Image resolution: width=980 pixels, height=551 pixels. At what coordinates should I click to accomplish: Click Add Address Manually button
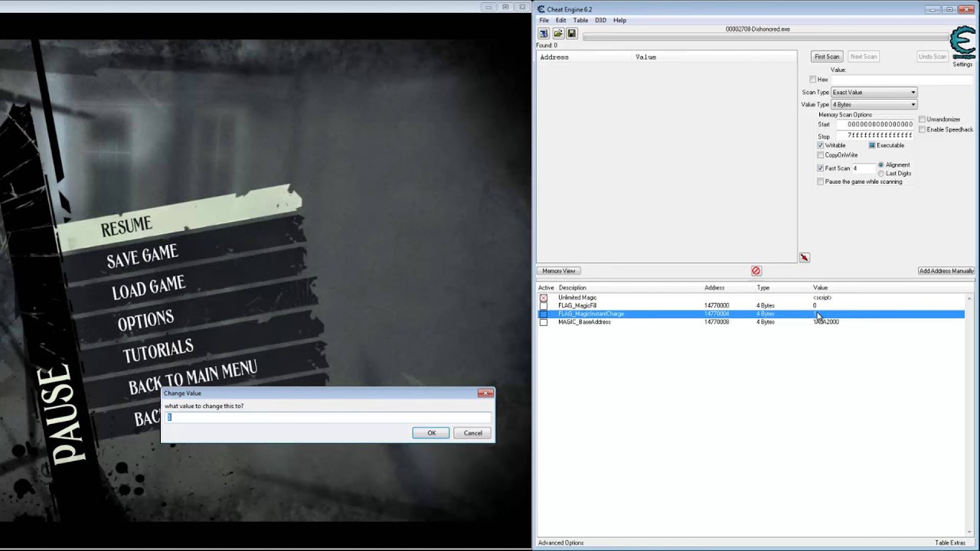(946, 271)
